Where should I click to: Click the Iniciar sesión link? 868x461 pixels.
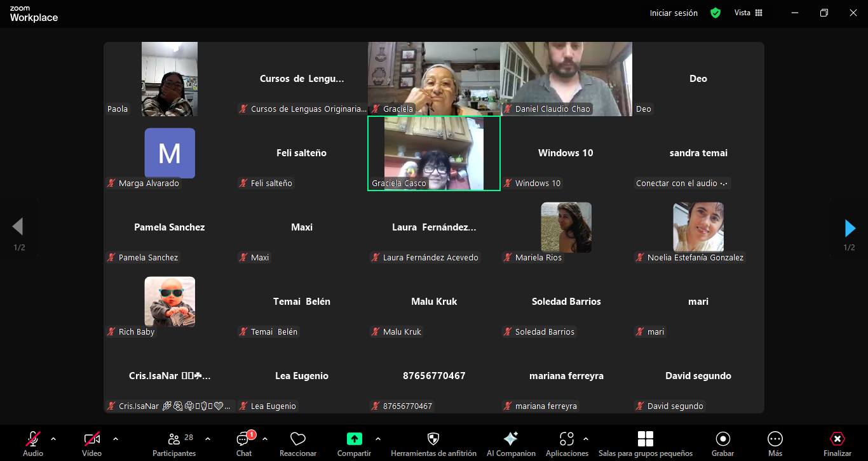[674, 13]
